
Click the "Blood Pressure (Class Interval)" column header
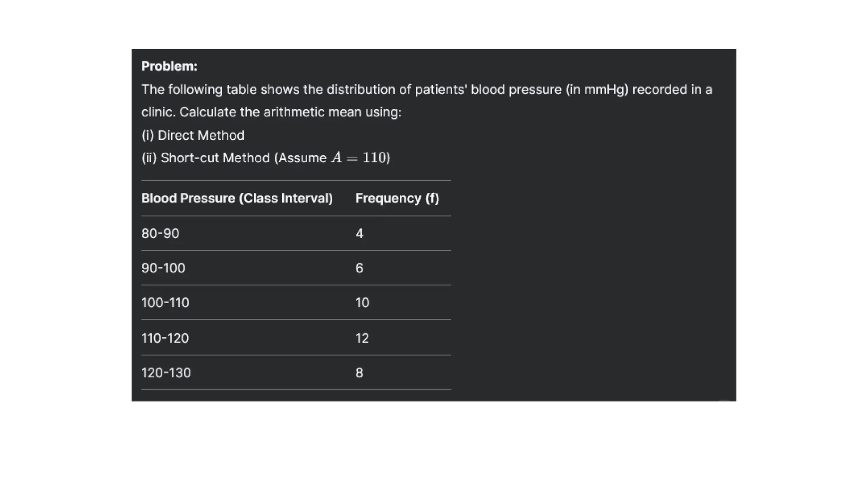tap(237, 198)
